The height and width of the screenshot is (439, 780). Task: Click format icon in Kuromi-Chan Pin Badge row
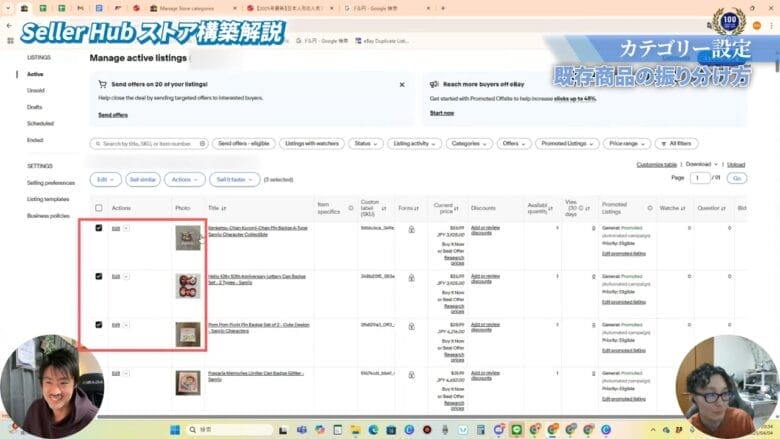point(411,230)
